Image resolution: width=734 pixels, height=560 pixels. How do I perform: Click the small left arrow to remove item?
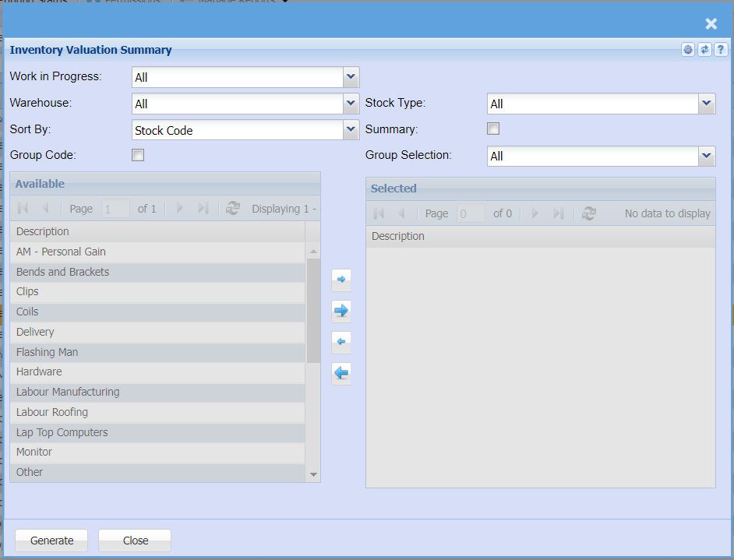341,342
